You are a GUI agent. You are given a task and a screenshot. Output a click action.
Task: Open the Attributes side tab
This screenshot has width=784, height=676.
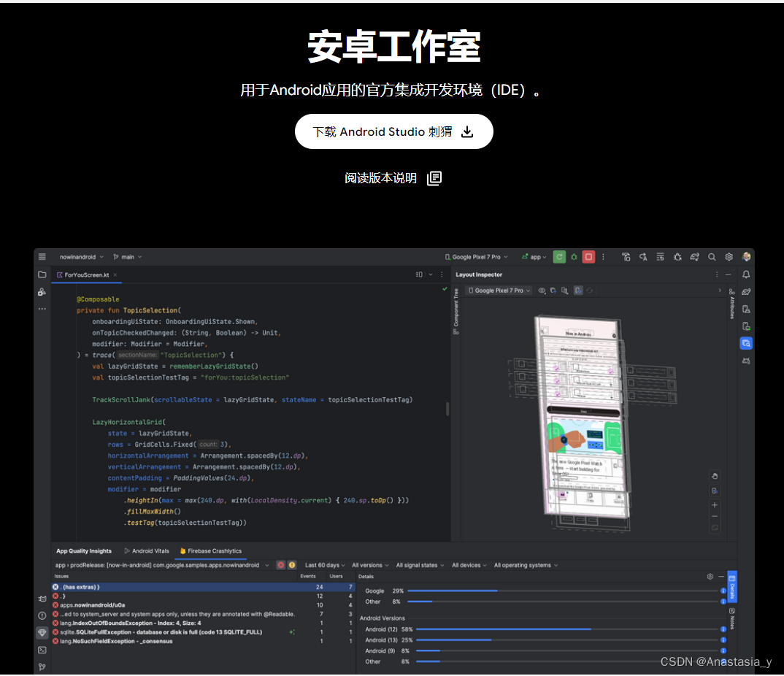731,304
